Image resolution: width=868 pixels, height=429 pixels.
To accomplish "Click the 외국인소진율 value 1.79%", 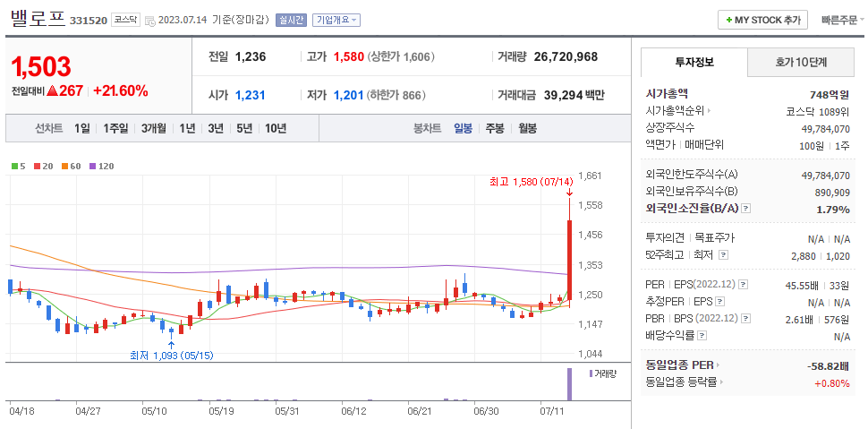I will tap(833, 210).
